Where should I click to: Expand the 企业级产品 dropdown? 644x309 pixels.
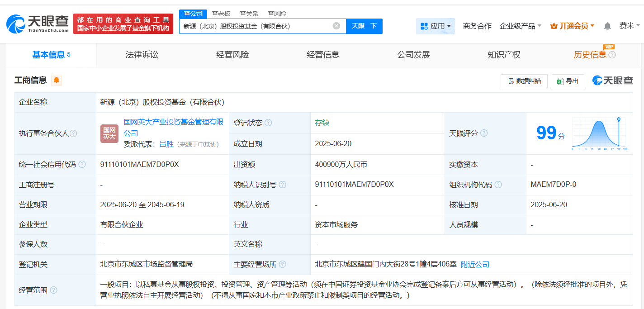[521, 26]
